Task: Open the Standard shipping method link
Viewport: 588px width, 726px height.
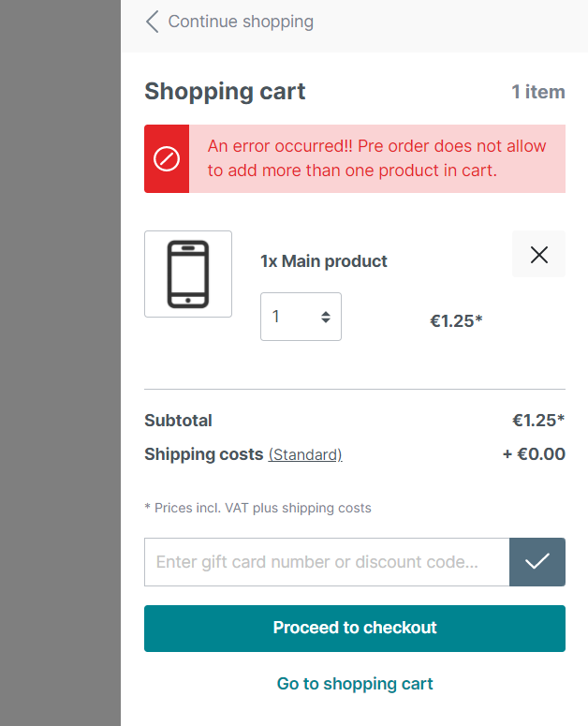Action: [305, 454]
